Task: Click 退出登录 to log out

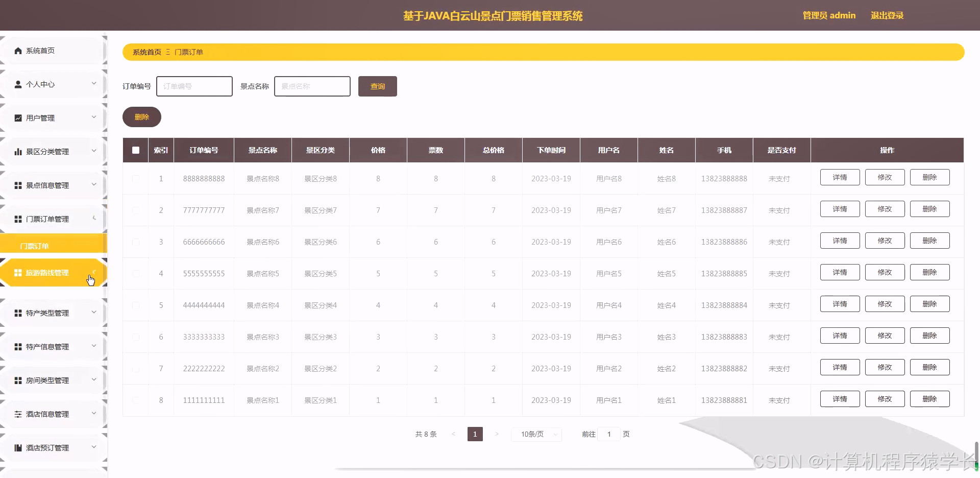Action: point(887,15)
